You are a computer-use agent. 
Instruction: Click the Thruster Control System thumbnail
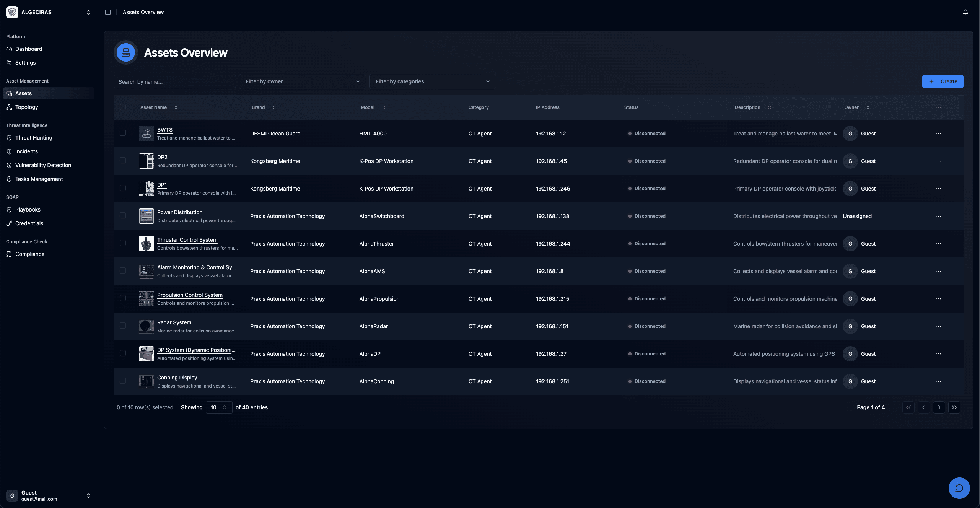click(x=146, y=244)
